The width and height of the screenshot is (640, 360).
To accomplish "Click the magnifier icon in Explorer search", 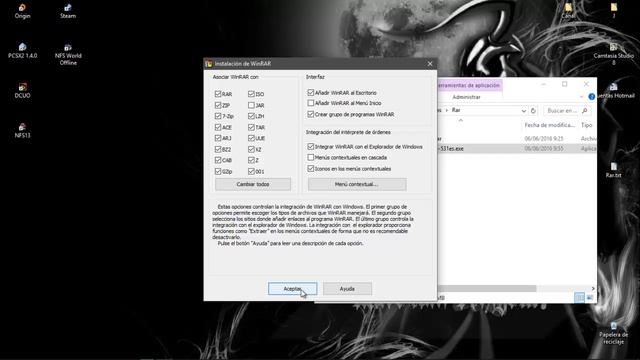I will (x=584, y=111).
